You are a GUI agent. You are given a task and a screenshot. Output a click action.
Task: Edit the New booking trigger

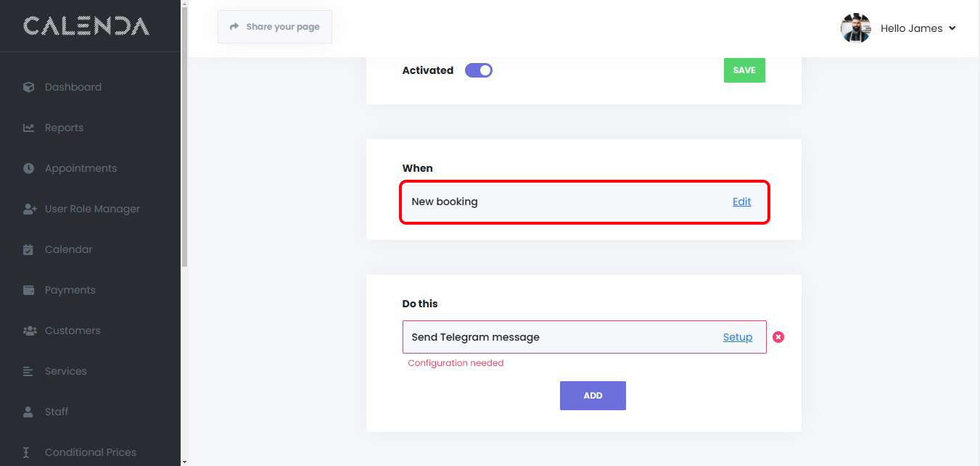click(x=741, y=201)
